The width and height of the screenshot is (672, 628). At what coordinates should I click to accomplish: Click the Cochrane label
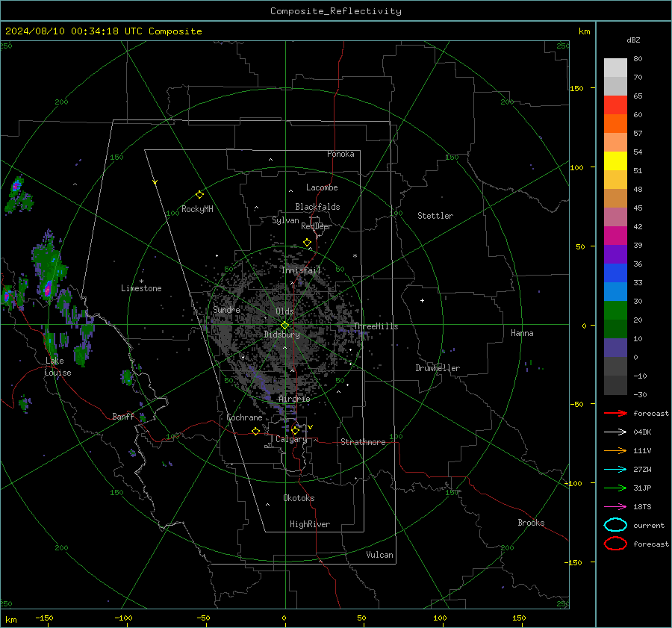(x=244, y=417)
